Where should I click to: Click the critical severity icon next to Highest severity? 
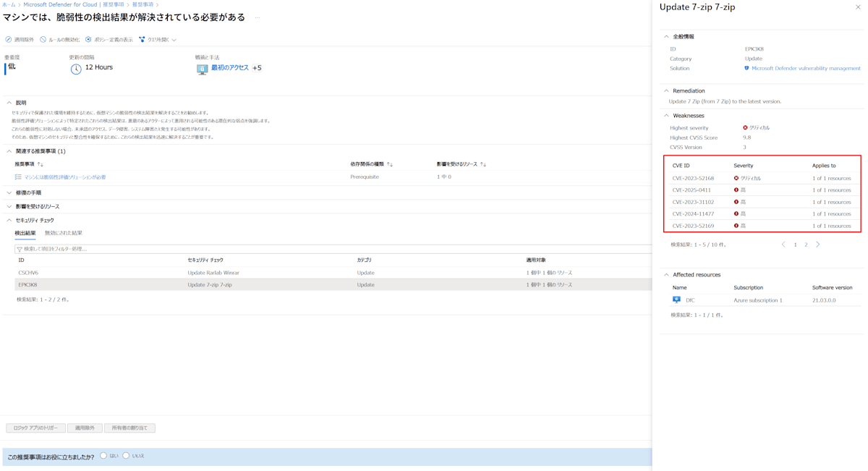pyautogui.click(x=745, y=128)
